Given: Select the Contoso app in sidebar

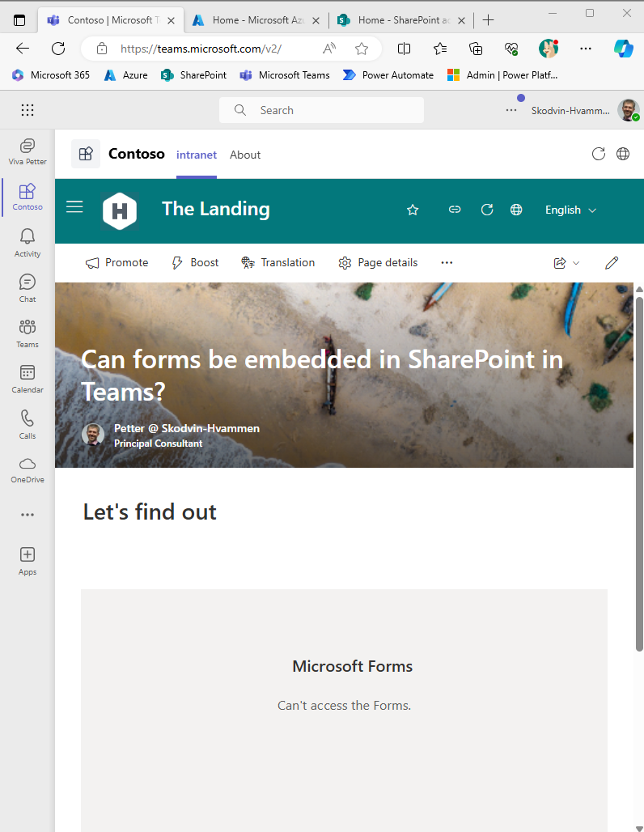Looking at the screenshot, I should (28, 197).
